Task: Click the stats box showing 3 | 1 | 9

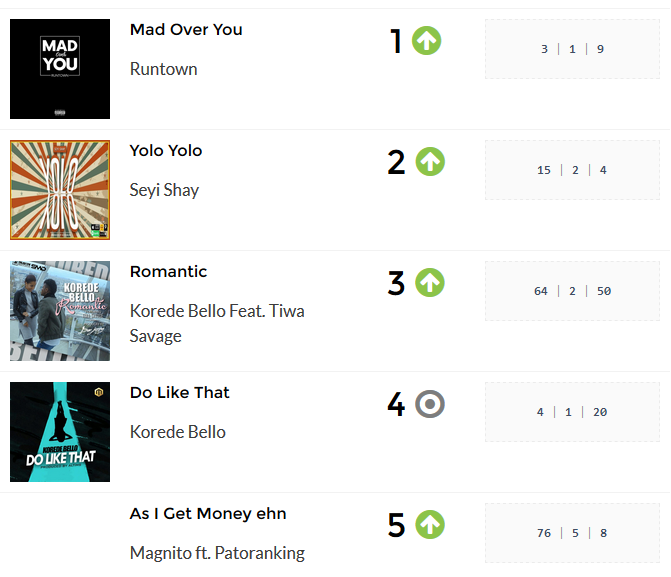Action: (572, 49)
